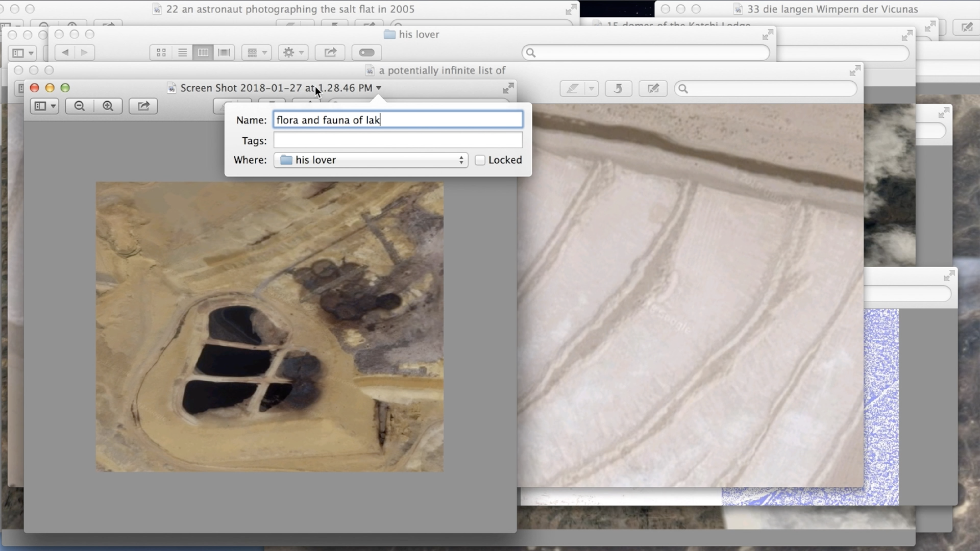Screen dimensions: 980x551
Task: Open the Finder action gear menu
Action: click(x=293, y=52)
